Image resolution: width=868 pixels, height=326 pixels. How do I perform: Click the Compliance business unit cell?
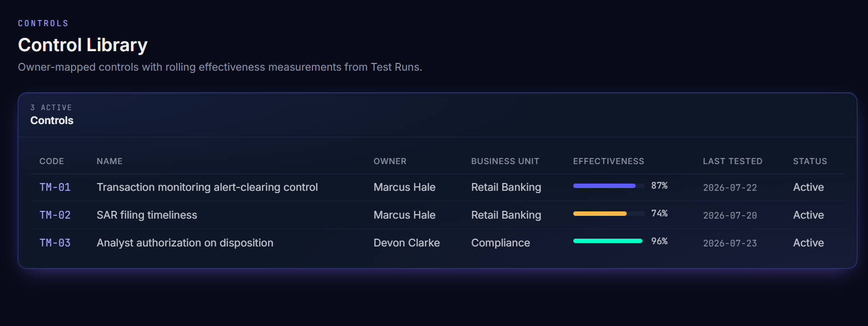click(x=500, y=243)
